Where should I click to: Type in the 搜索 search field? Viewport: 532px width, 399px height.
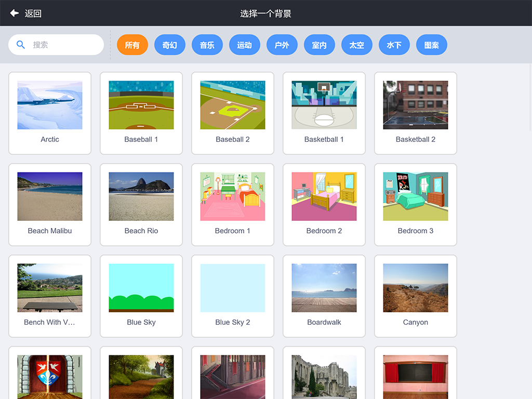[x=65, y=45]
